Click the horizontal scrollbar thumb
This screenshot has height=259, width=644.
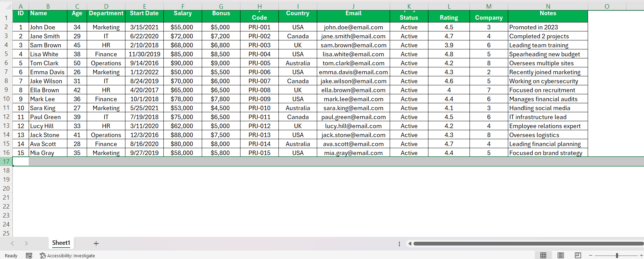(529, 244)
